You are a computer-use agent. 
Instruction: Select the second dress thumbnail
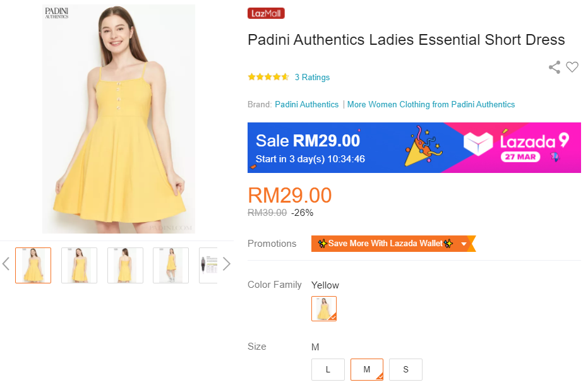point(79,265)
